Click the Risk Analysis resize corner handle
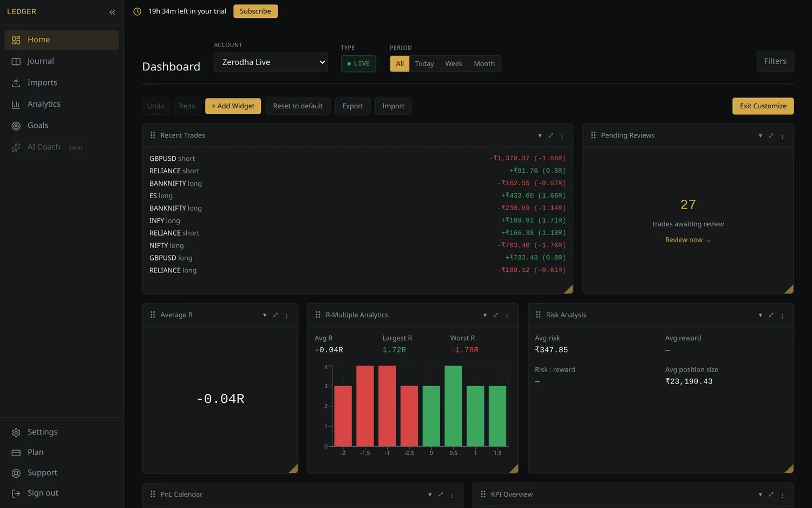This screenshot has width=812, height=508. [789, 468]
